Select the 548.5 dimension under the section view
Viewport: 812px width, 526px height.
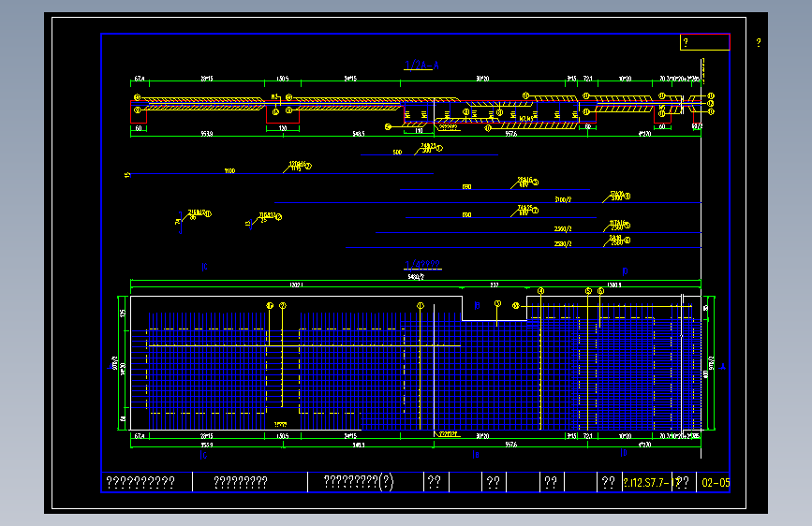click(359, 134)
